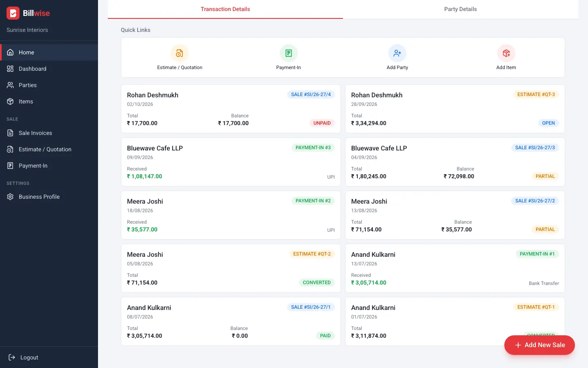The width and height of the screenshot is (588, 368).
Task: Click the ESTIMATE #QT-3 badge
Action: pos(536,94)
